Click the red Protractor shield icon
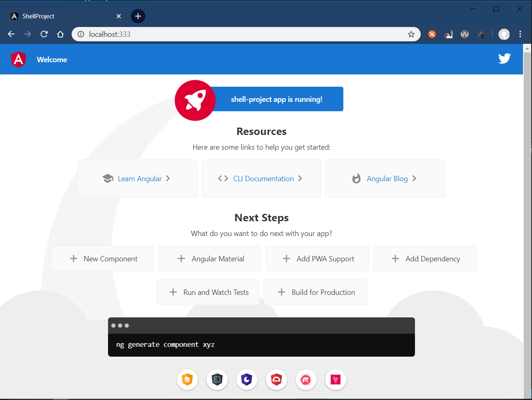 tap(276, 380)
